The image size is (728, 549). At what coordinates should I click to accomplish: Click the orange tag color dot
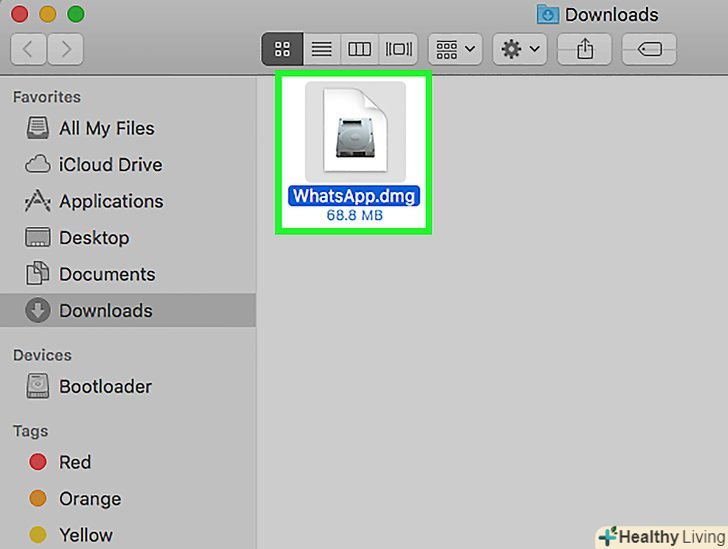coord(38,498)
